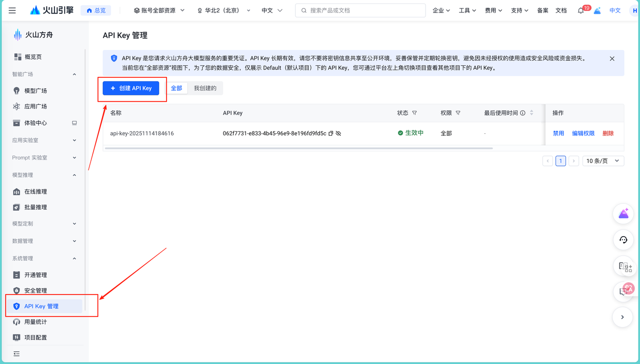
Task: Expand the 华北2 (北京) region dropdown
Action: pos(223,10)
